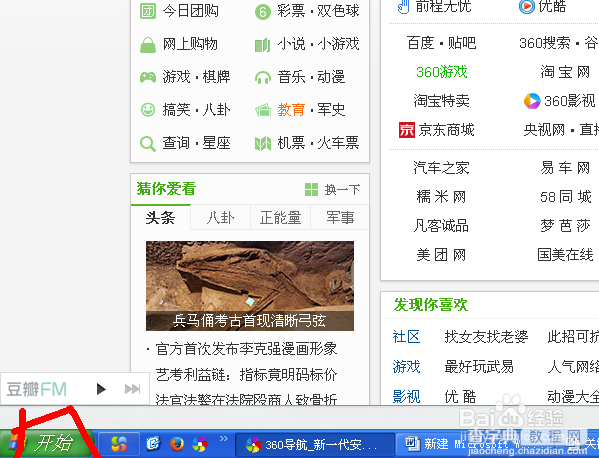Click the 换一下 grid icon
The height and width of the screenshot is (458, 599).
click(x=311, y=189)
